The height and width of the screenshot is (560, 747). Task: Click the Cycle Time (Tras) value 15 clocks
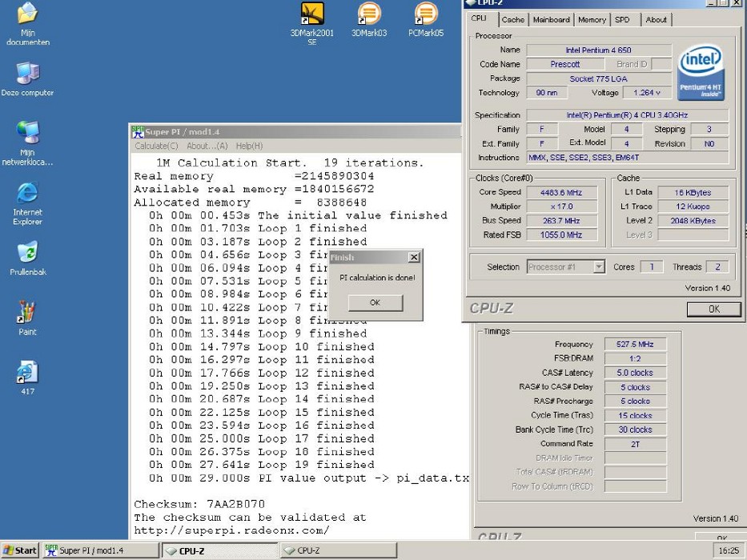pyautogui.click(x=635, y=415)
